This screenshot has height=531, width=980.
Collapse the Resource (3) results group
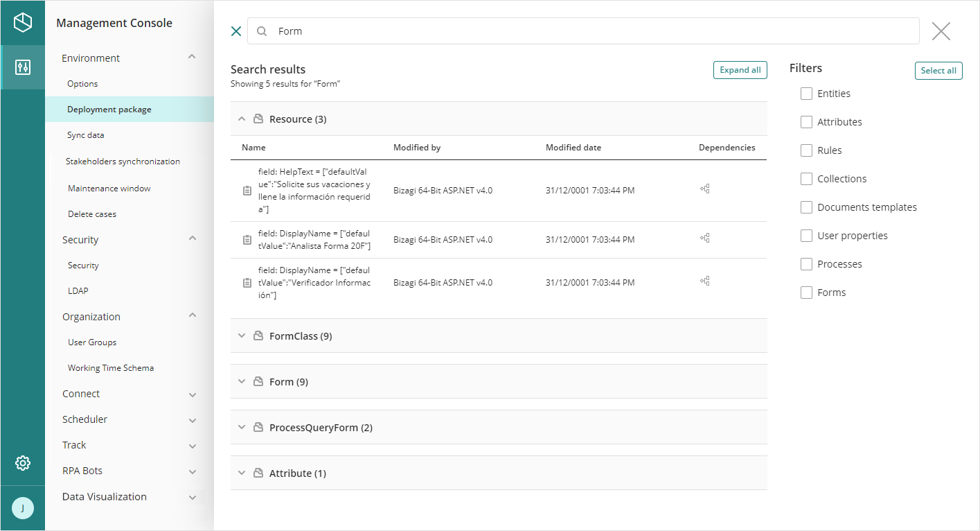pos(242,119)
